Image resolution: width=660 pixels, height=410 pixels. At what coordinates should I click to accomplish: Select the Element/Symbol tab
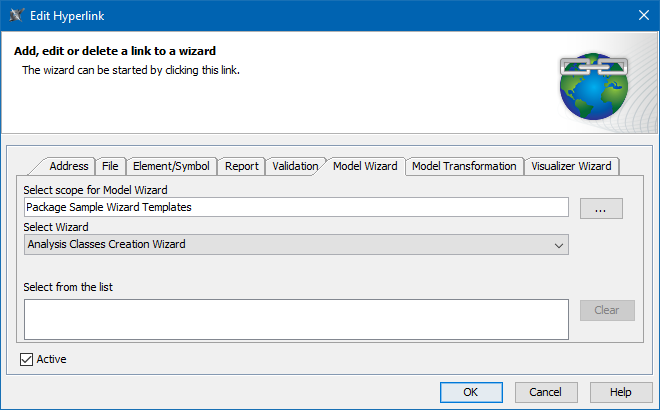click(171, 166)
